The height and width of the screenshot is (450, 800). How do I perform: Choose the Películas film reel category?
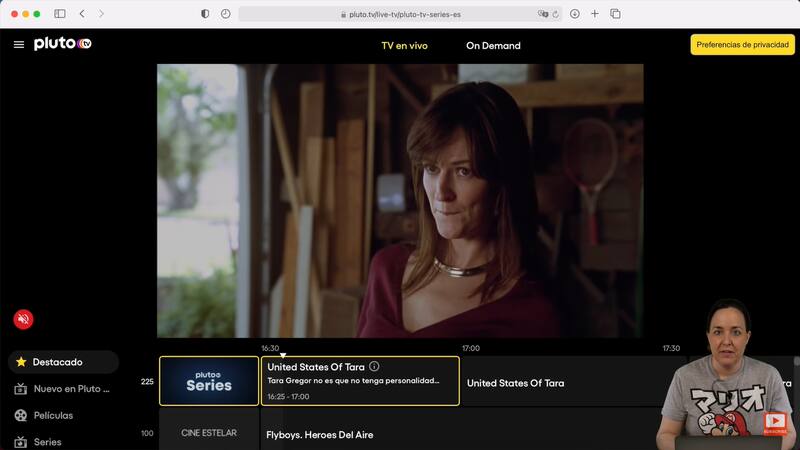pyautogui.click(x=52, y=415)
